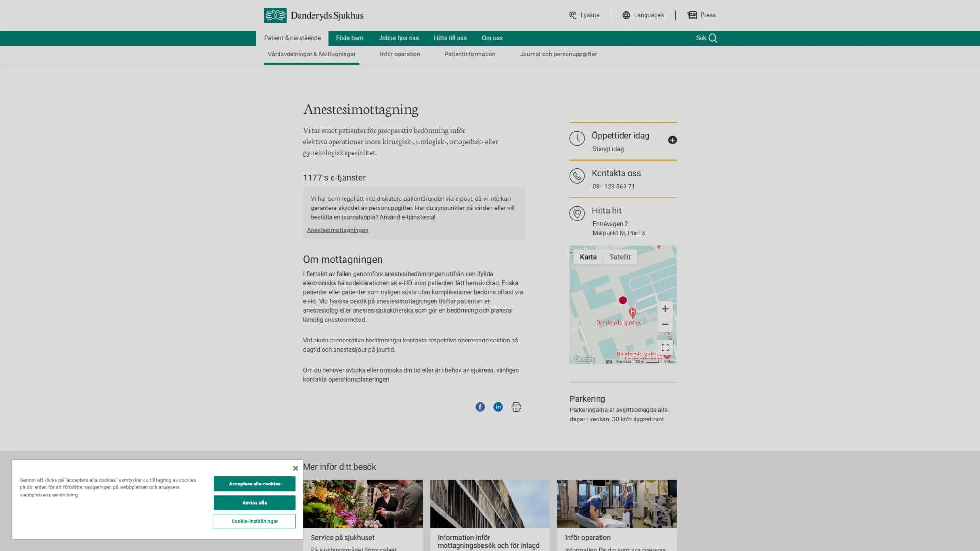The height and width of the screenshot is (551, 980).
Task: Click the Press link text
Action: point(708,15)
